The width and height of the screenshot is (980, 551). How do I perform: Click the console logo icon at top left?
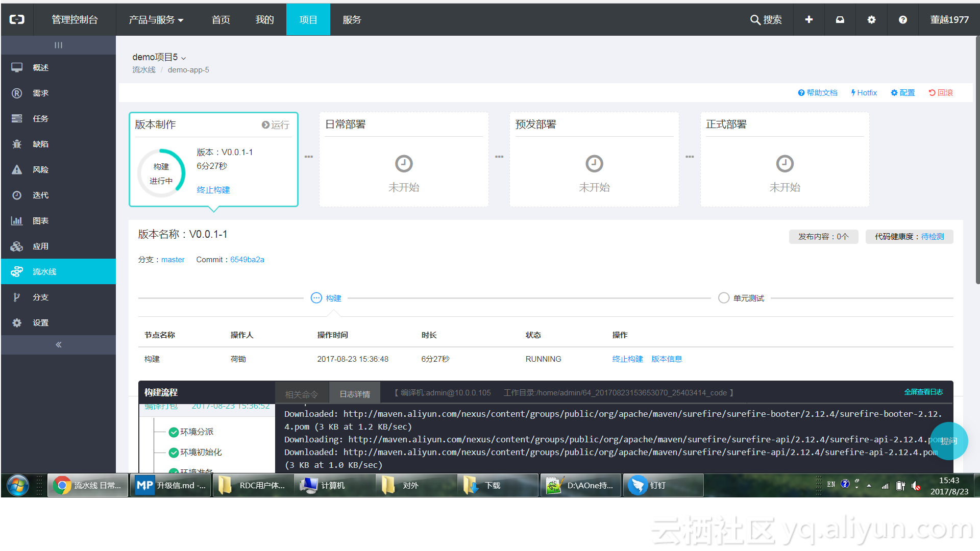click(17, 19)
